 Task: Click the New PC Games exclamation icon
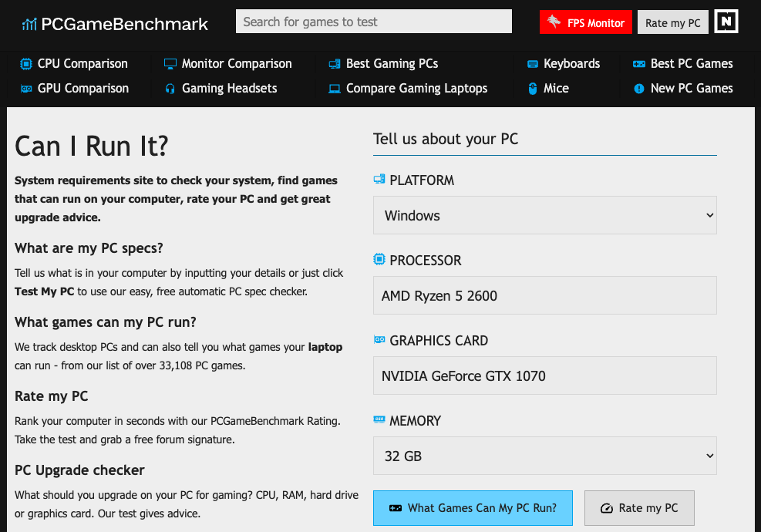click(x=639, y=89)
